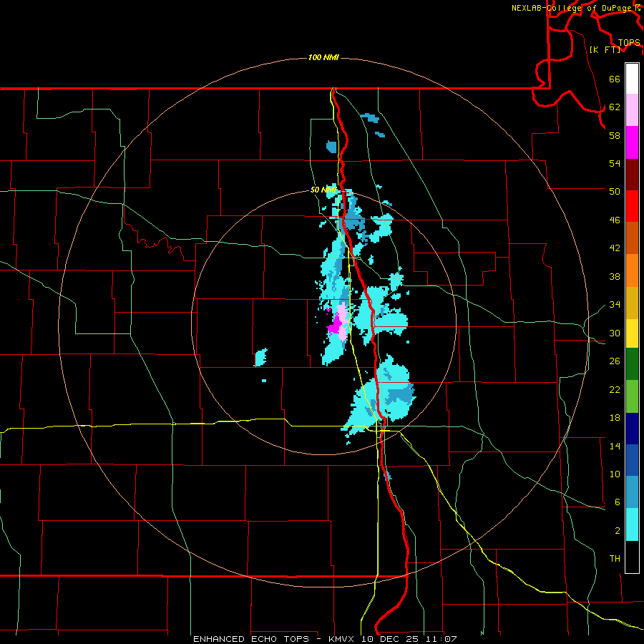Click the medium blue swatch between 14 and 10
The width and height of the screenshot is (644, 644).
click(632, 460)
